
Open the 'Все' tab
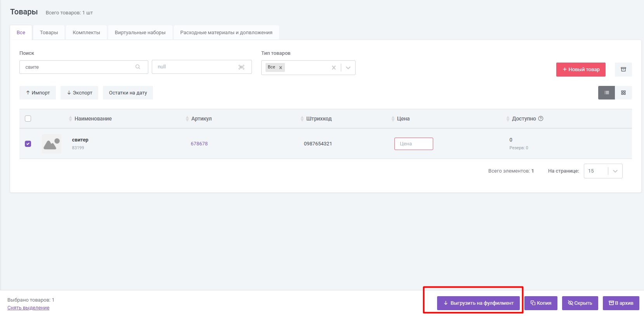21,33
